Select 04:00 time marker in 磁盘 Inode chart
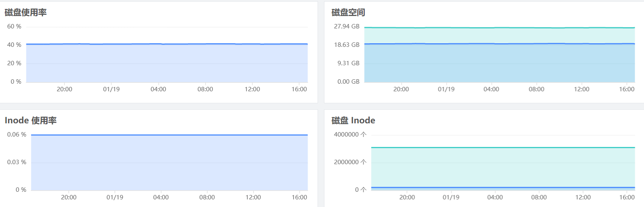The height and width of the screenshot is (207, 644). point(495,197)
